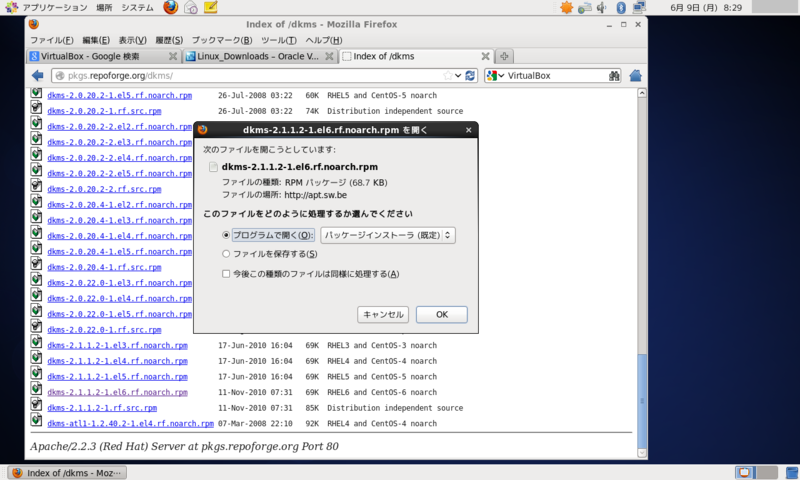Check 'do this automatically for such files'
The height and width of the screenshot is (480, 800).
[226, 274]
